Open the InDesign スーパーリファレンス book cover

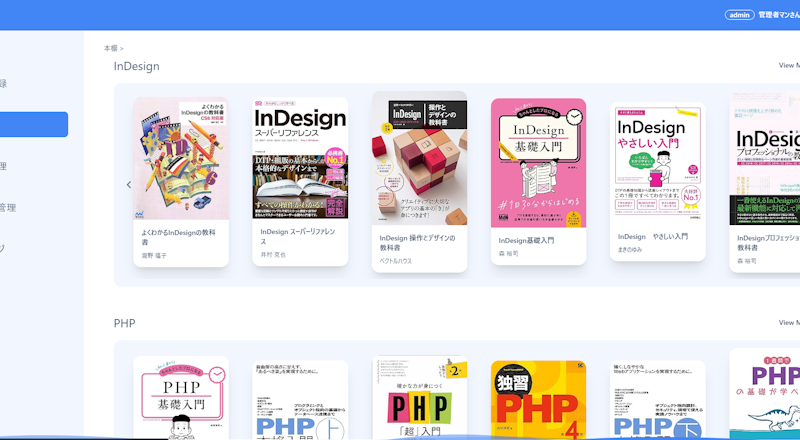point(300,158)
